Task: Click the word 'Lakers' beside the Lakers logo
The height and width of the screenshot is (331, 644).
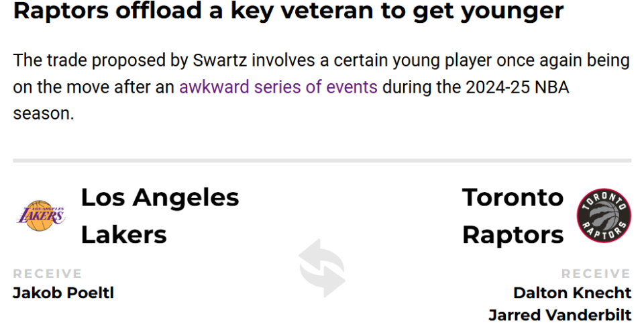Action: [x=123, y=235]
